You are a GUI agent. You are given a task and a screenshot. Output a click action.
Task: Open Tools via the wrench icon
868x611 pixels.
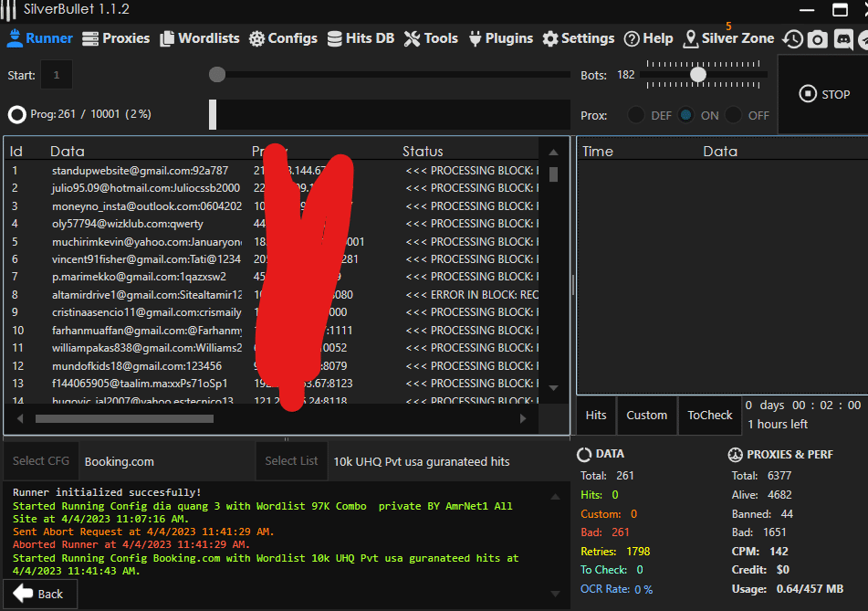point(412,38)
